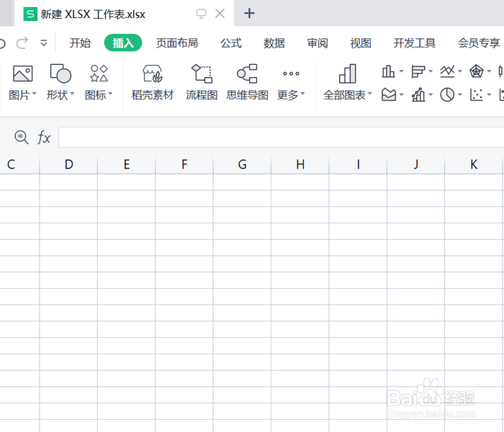
Task: Open the 数据 tab
Action: pos(274,42)
